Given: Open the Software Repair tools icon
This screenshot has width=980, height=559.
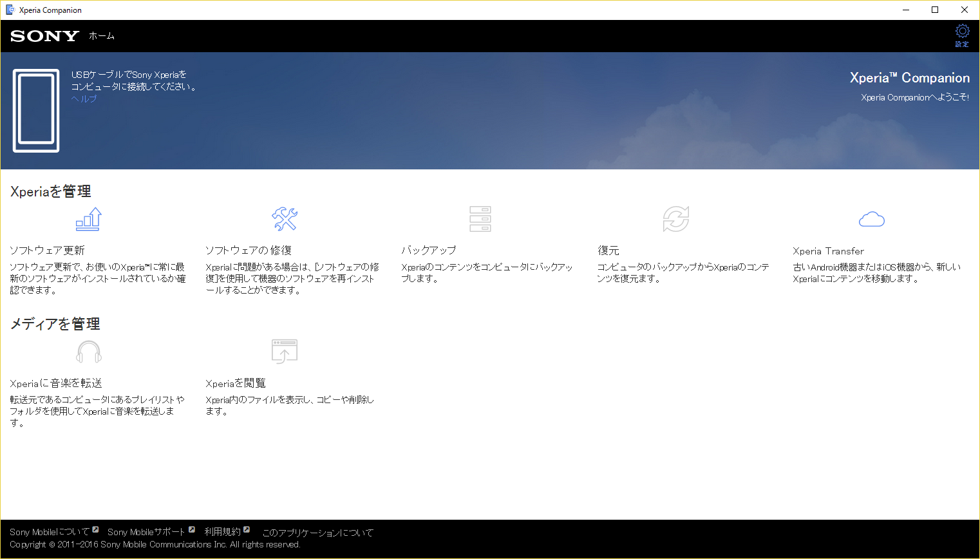Looking at the screenshot, I should (x=285, y=219).
